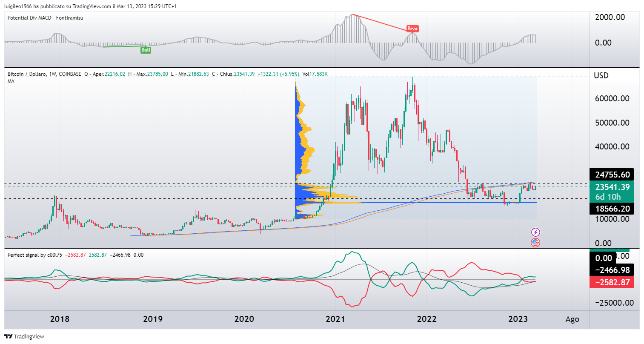
Task: Click the 2020 label on the time axis
Action: pyautogui.click(x=244, y=319)
